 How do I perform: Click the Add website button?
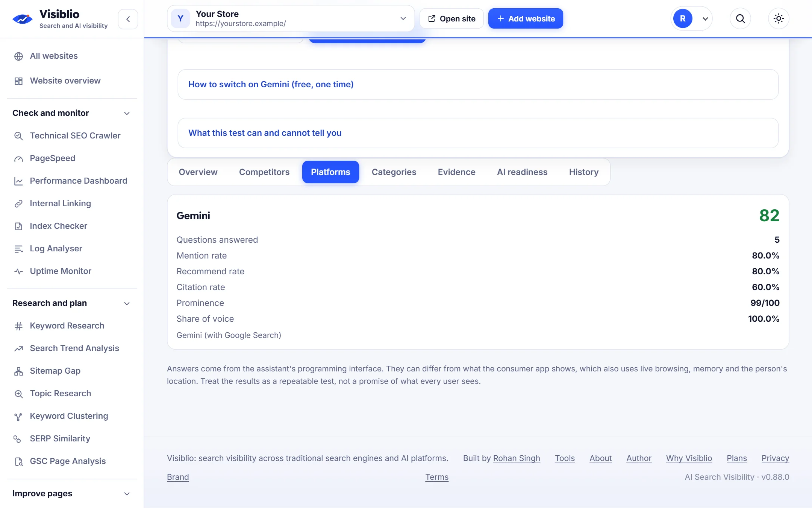point(526,18)
